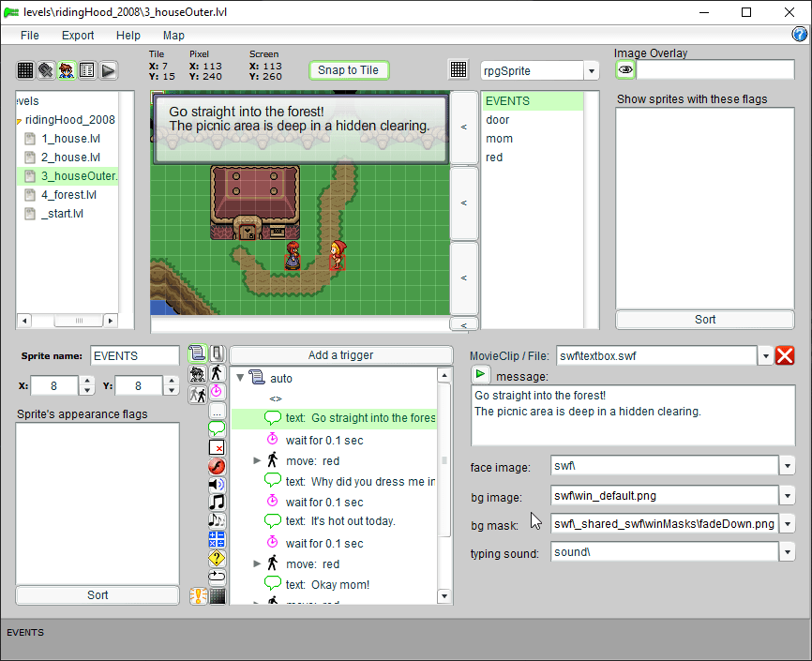812x661 pixels.
Task: Click the Add a trigger button
Action: (x=340, y=355)
